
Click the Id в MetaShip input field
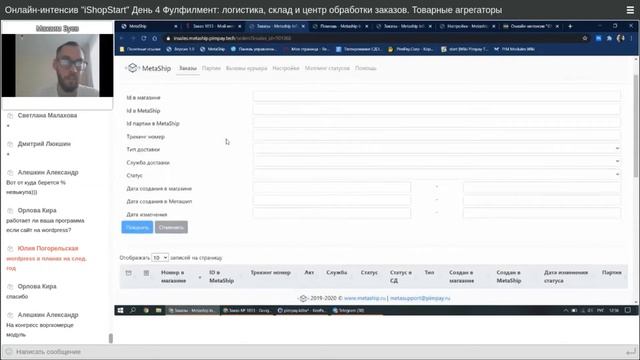437,110
